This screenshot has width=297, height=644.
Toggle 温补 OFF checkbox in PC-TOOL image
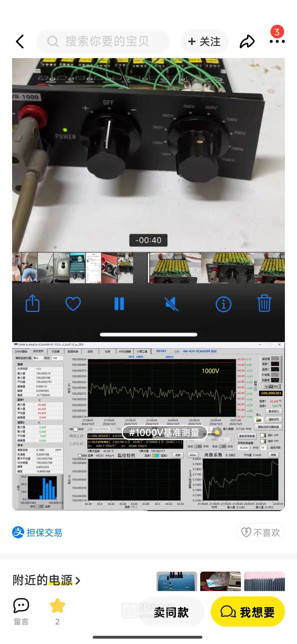(x=263, y=435)
